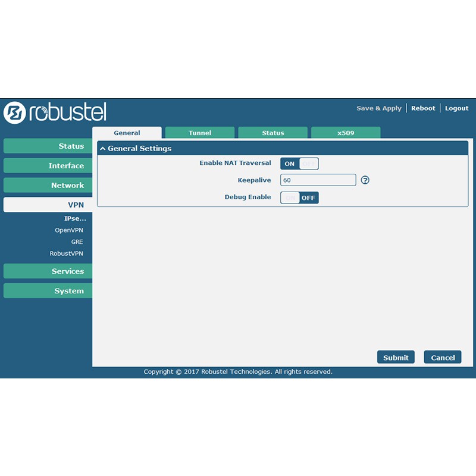Viewport: 476px width, 476px height.
Task: Toggle the Enable NAT Traversal switch
Action: pyautogui.click(x=299, y=164)
